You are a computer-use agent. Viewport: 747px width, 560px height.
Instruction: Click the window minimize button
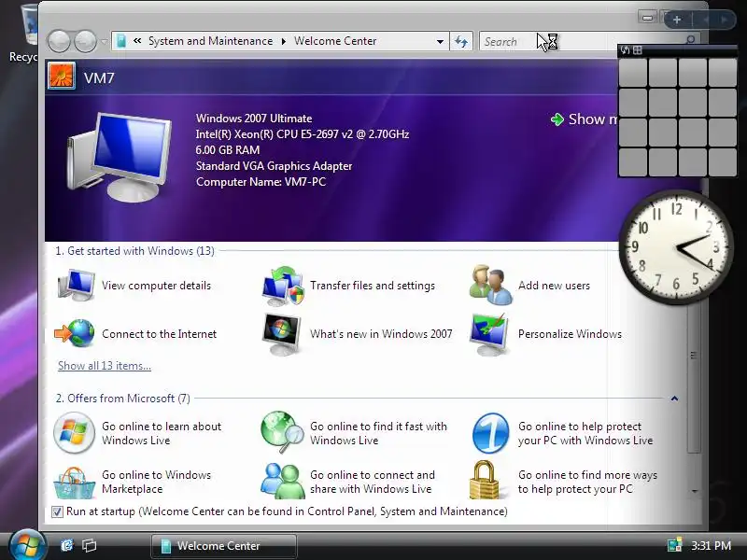[647, 18]
